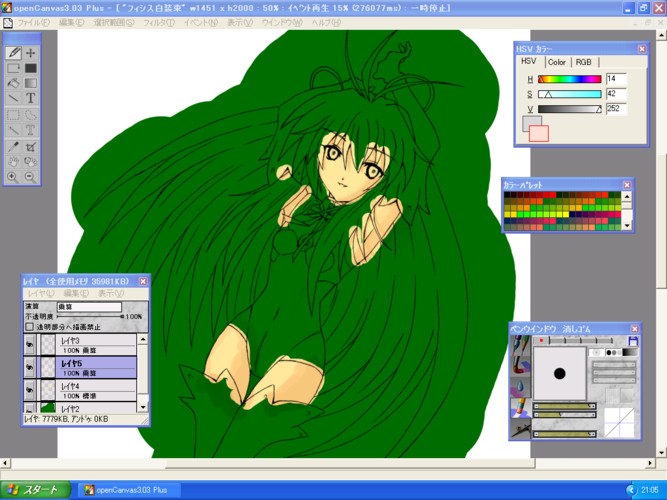Click the スタート start button
The width and height of the screenshot is (667, 500).
[35, 490]
